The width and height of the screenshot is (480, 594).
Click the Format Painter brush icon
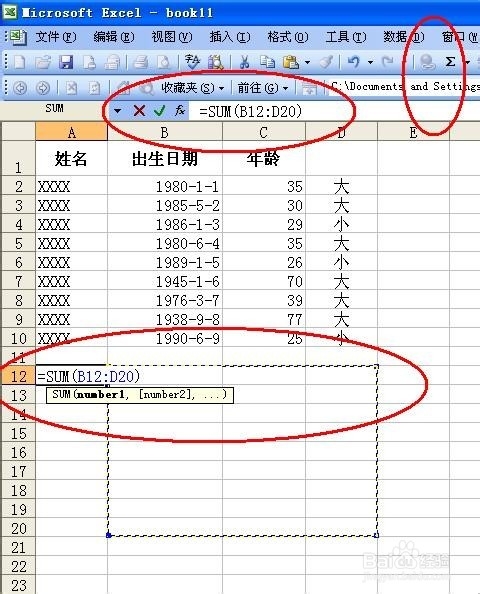tap(326, 62)
